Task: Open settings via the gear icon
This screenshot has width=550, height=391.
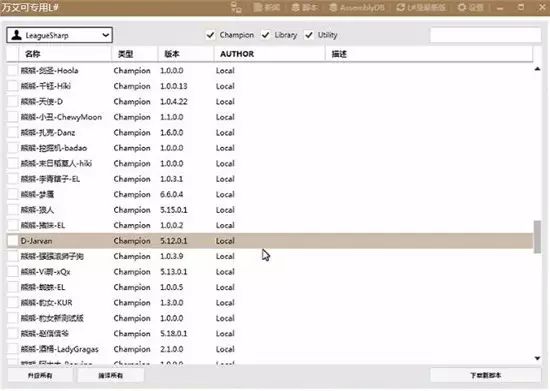Action: point(462,7)
